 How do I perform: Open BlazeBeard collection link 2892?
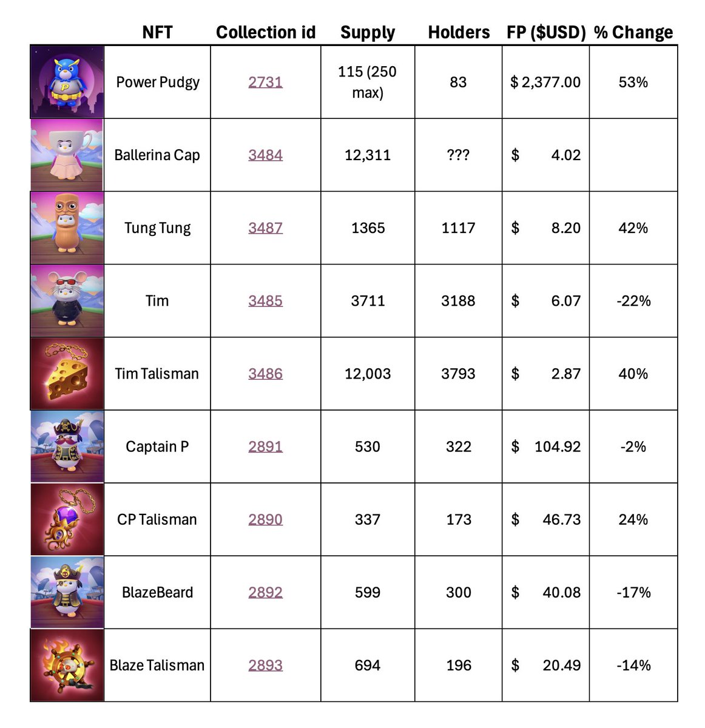[x=265, y=592]
